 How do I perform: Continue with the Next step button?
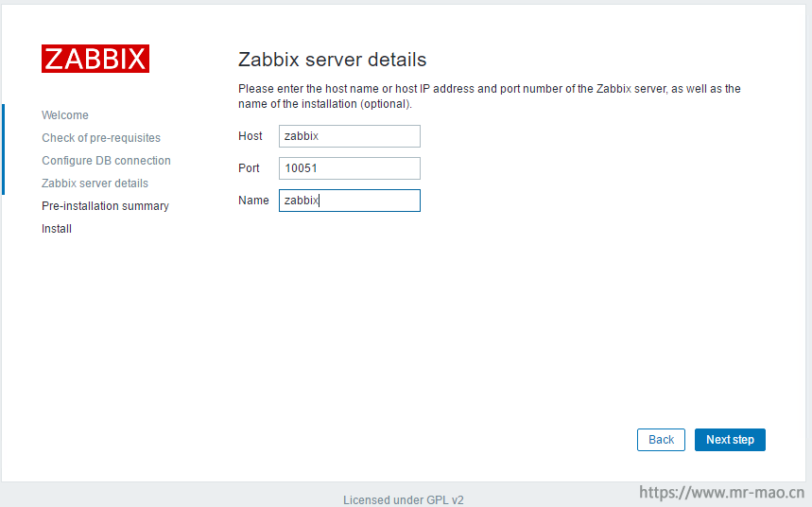pos(730,440)
